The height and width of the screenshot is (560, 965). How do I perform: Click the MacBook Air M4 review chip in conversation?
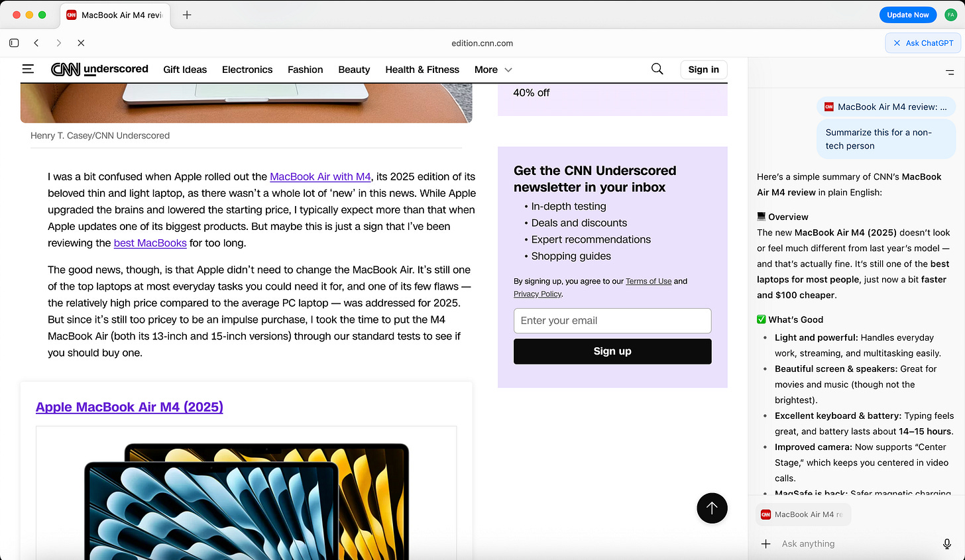pyautogui.click(x=886, y=107)
